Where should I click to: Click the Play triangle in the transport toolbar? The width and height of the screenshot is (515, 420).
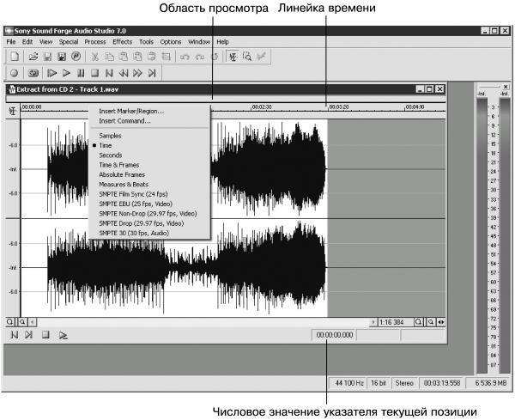(x=66, y=73)
